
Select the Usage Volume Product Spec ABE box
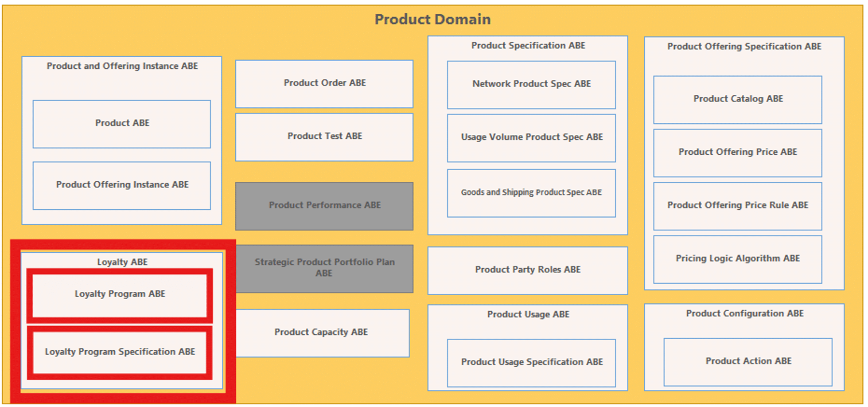(531, 138)
